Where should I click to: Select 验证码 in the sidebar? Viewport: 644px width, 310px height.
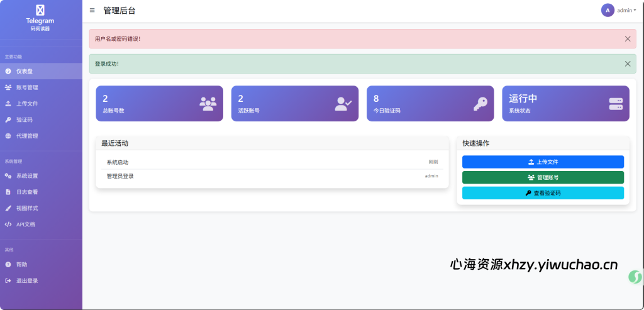pos(24,119)
